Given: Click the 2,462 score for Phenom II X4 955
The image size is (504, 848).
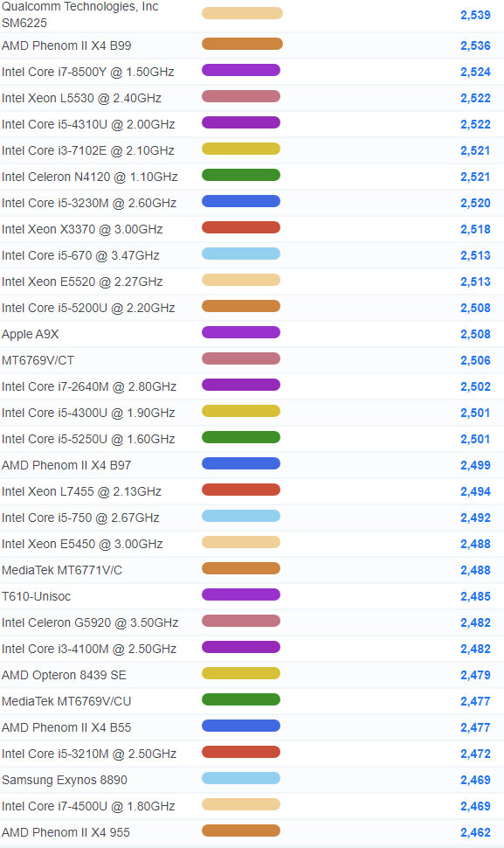Looking at the screenshot, I should coord(475,833).
